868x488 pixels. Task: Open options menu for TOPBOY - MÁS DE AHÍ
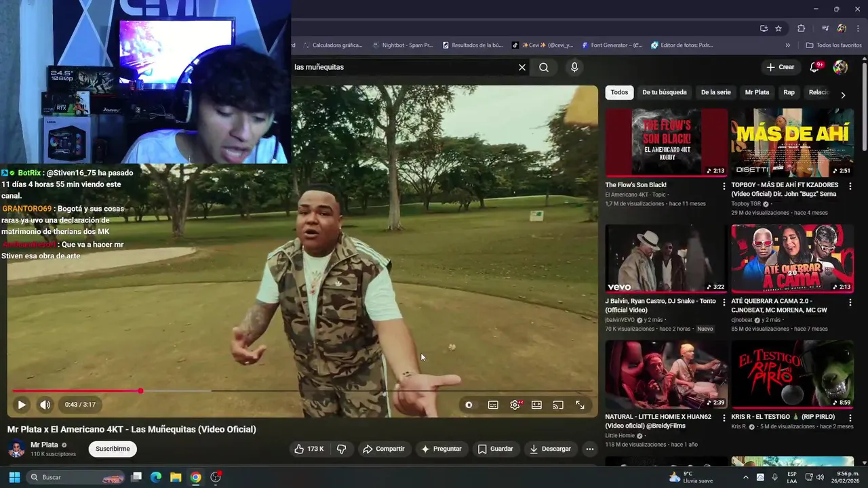tap(850, 186)
